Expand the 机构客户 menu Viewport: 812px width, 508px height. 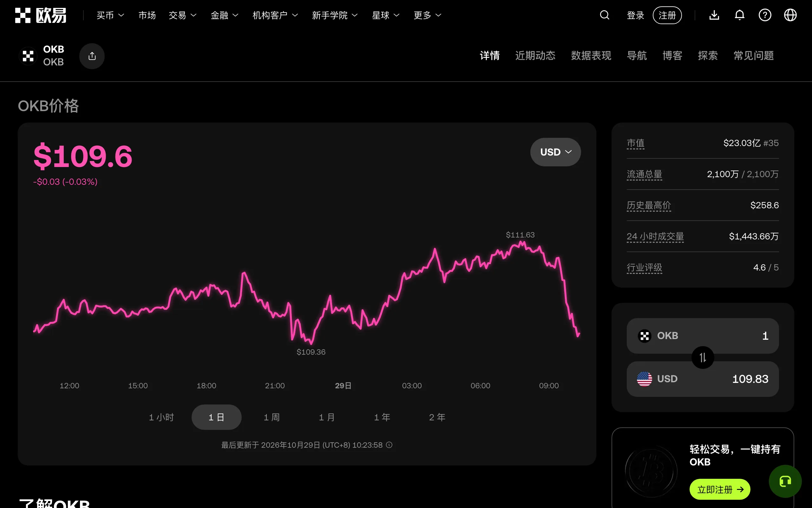275,16
